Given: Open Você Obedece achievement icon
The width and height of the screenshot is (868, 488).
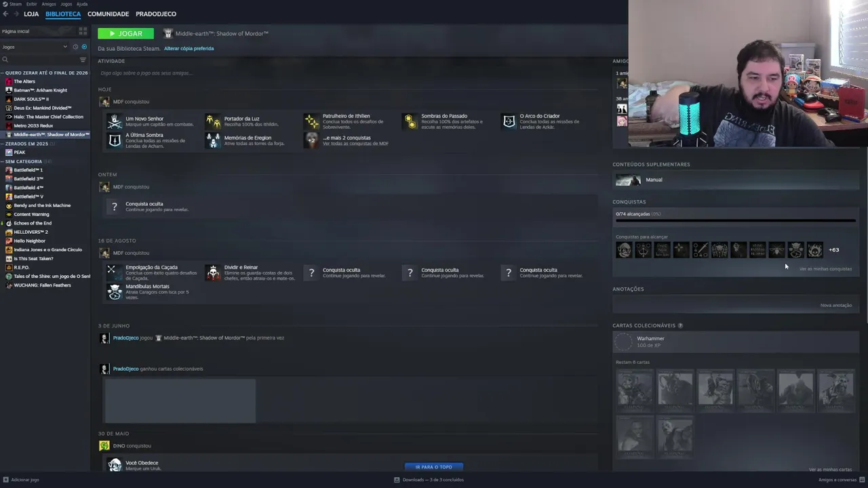Looking at the screenshot, I should click(x=115, y=466).
